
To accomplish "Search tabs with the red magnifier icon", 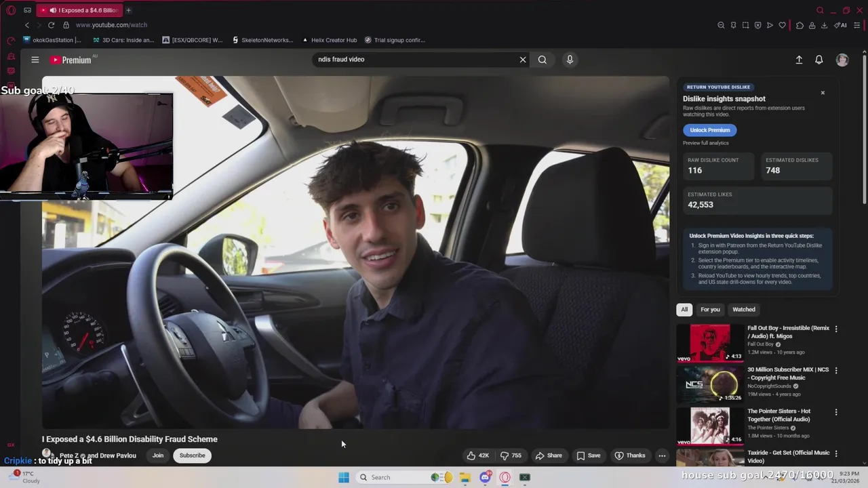I will (x=820, y=10).
